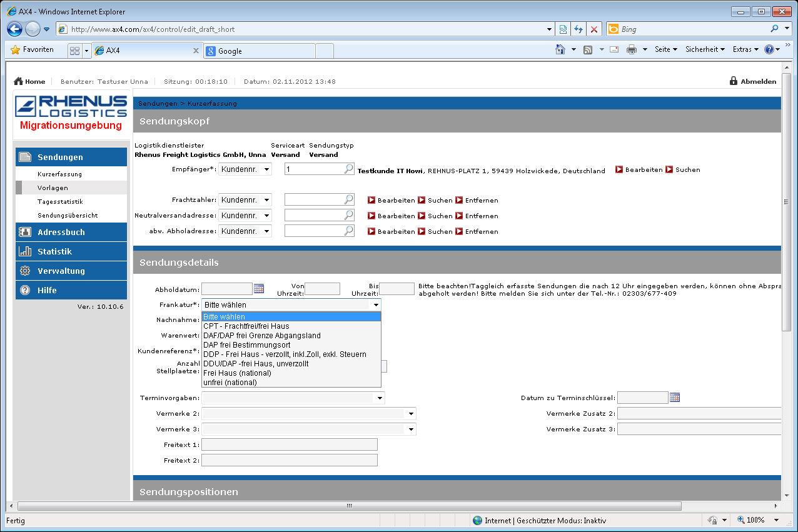Click the search magnifier in Frachtzahler field
Viewport: 798px width, 532px height.
point(349,199)
